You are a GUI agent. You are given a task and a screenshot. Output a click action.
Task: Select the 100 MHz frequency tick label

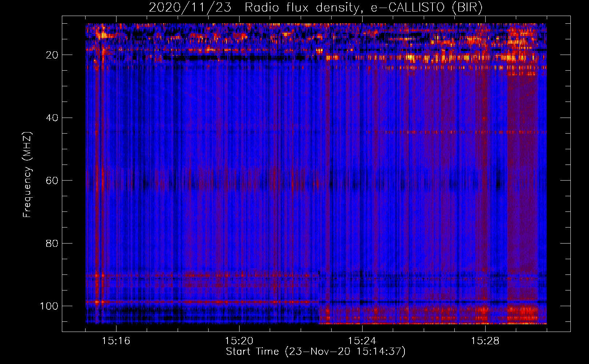tap(49, 306)
